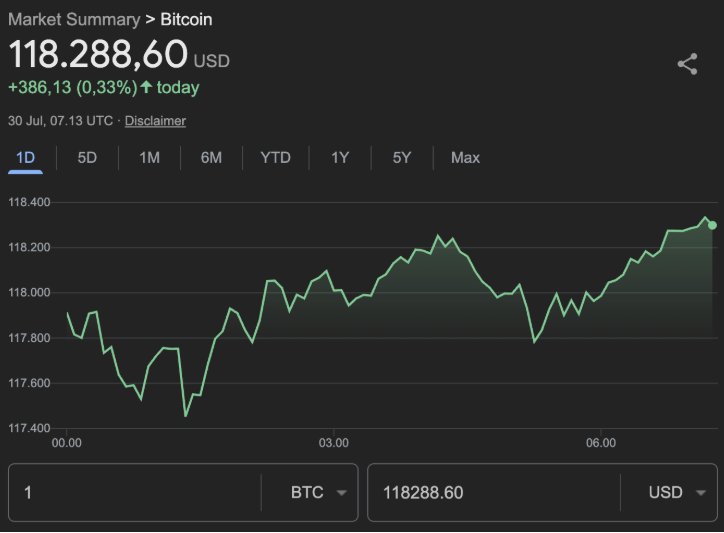Click the 117.800 axis label
The image size is (724, 533).
(29, 338)
